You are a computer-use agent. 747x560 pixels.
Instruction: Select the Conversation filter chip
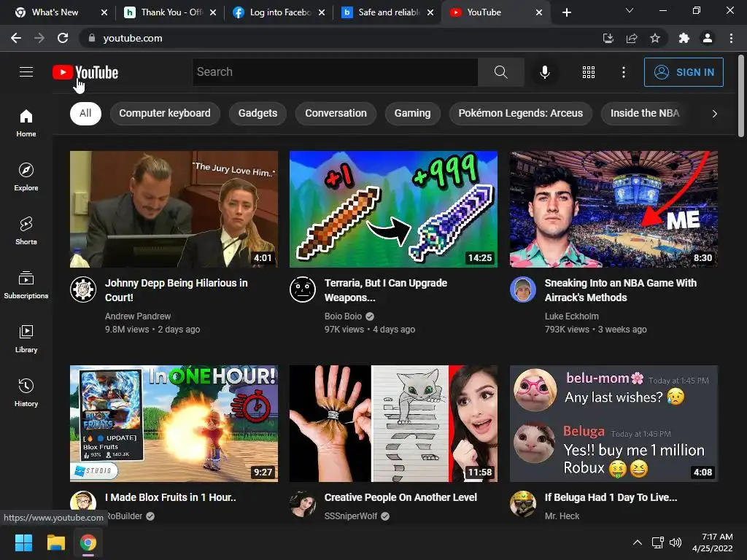pos(336,113)
